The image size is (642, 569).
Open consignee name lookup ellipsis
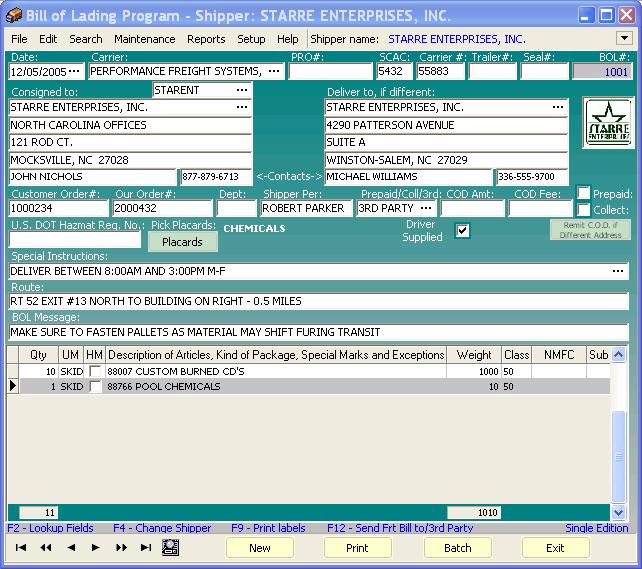pyautogui.click(x=242, y=107)
